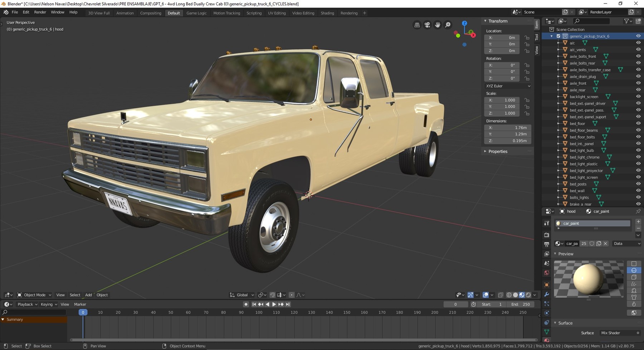The height and width of the screenshot is (350, 644).
Task: Switch viewport to Rendered shading mode
Action: pyautogui.click(x=528, y=295)
